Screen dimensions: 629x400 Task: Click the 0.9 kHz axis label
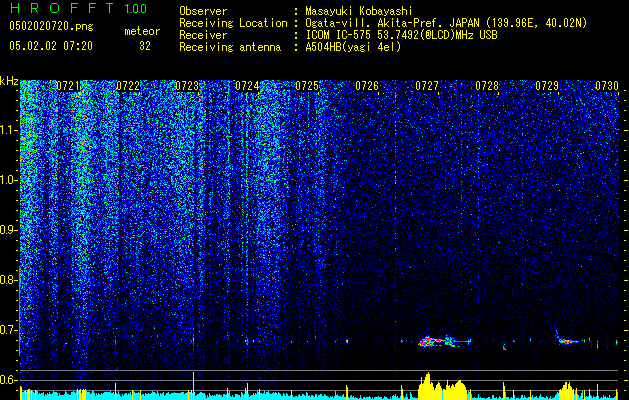[9, 230]
